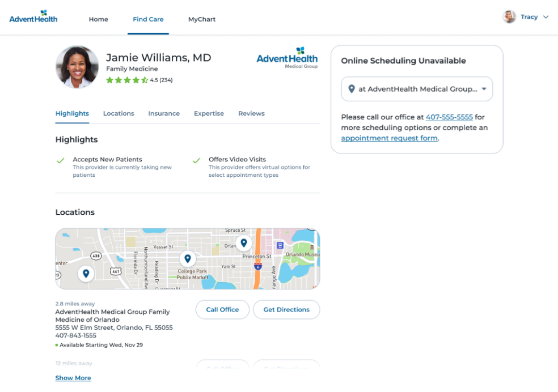Click the Get Directions button
The image size is (558, 392).
pyautogui.click(x=286, y=309)
